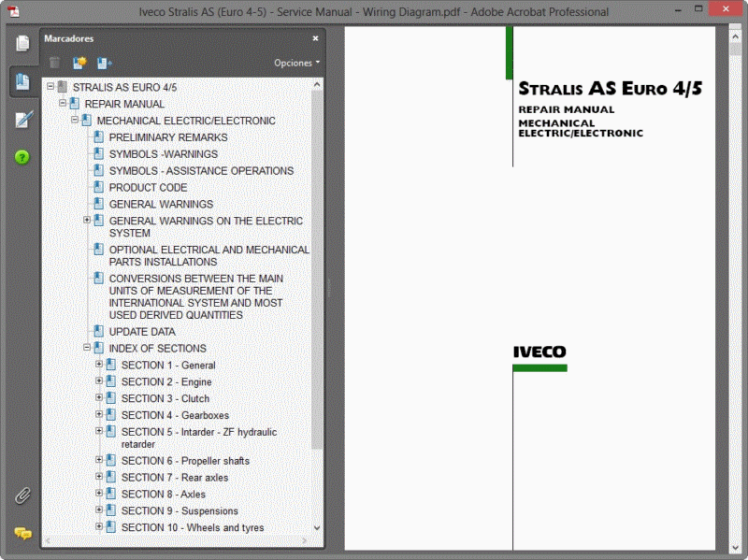748x560 pixels.
Task: Expand SECTION 2 - Engine bookmark
Action: tap(99, 381)
